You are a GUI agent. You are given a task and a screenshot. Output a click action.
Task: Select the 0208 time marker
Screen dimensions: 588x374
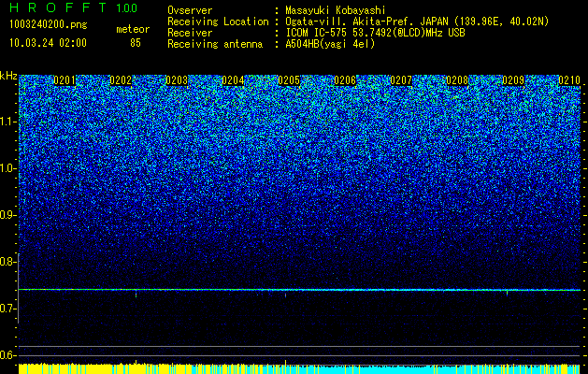coord(457,80)
